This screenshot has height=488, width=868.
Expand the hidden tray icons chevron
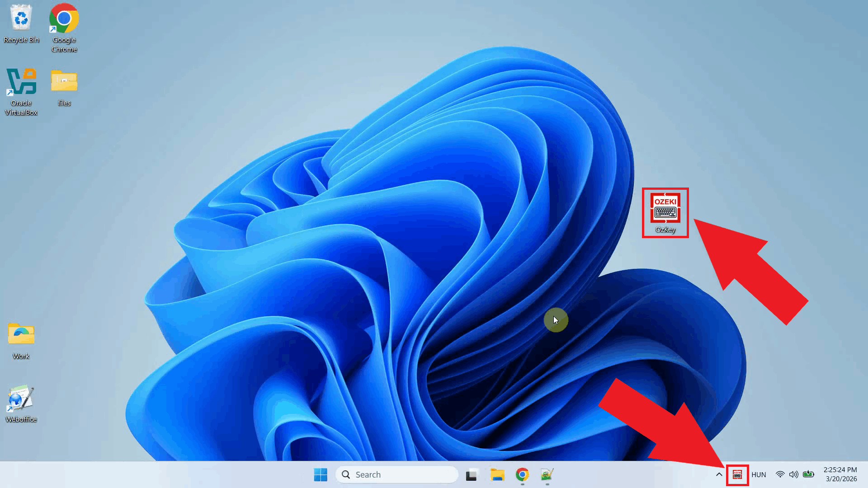tap(719, 475)
